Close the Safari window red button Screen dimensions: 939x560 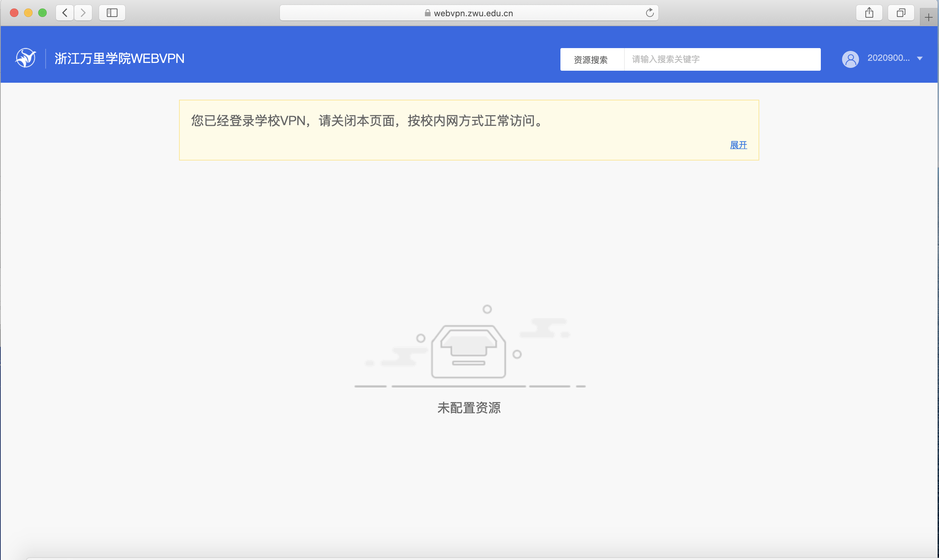pyautogui.click(x=15, y=13)
